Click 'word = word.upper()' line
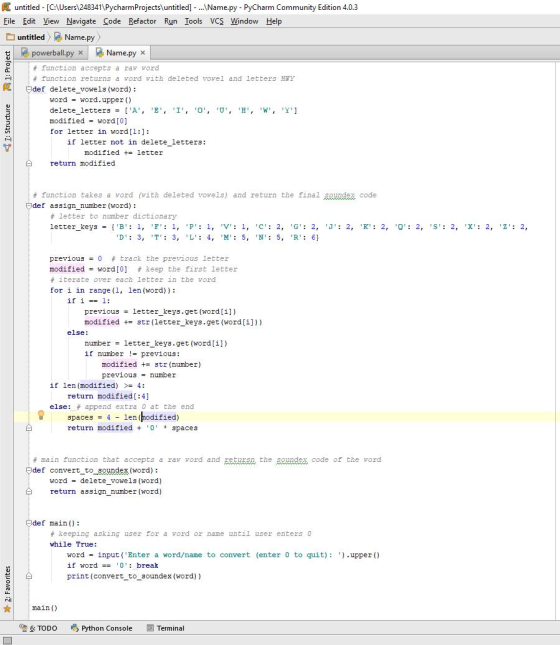The width and height of the screenshot is (560, 645). (x=91, y=100)
